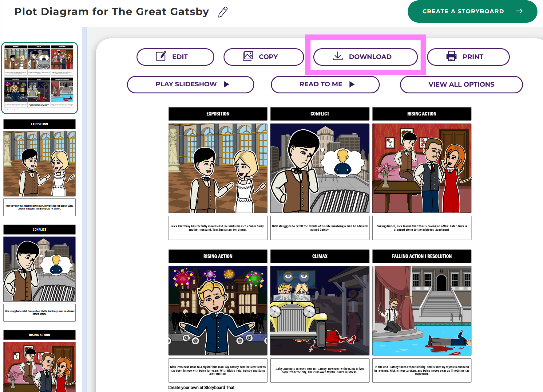543x392 pixels.
Task: Click the Print button label
Action: pos(473,57)
